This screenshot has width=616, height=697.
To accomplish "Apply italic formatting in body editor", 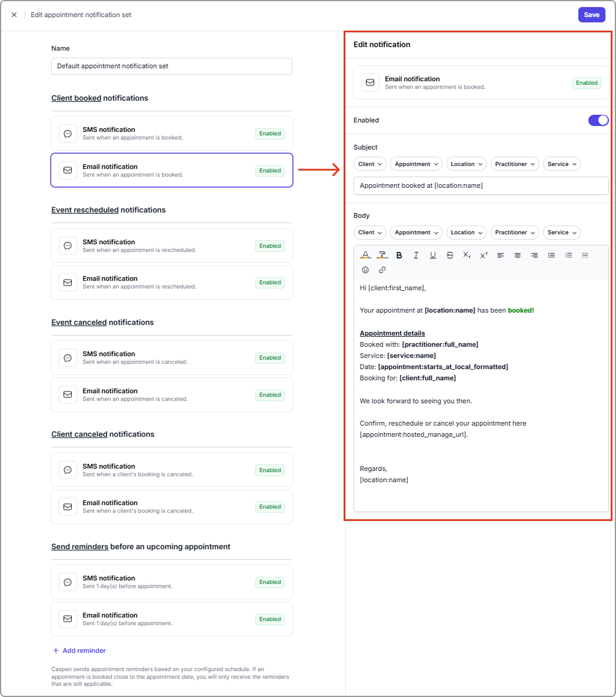I will [x=416, y=255].
